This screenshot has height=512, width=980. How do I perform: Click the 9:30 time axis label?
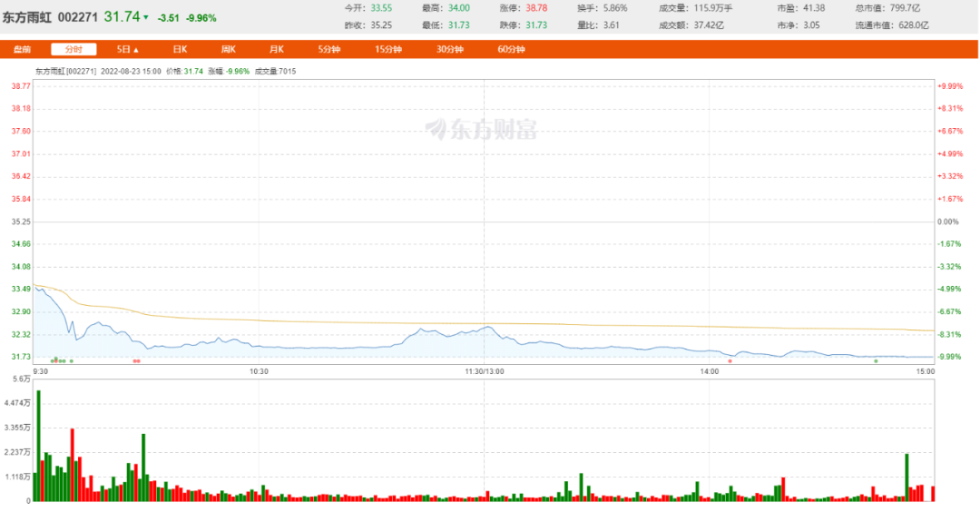(41, 371)
